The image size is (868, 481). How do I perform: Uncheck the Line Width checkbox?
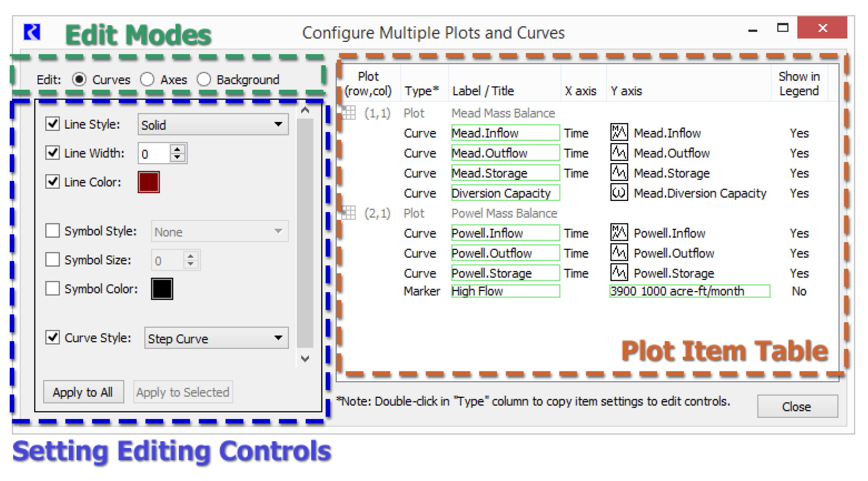pos(53,153)
